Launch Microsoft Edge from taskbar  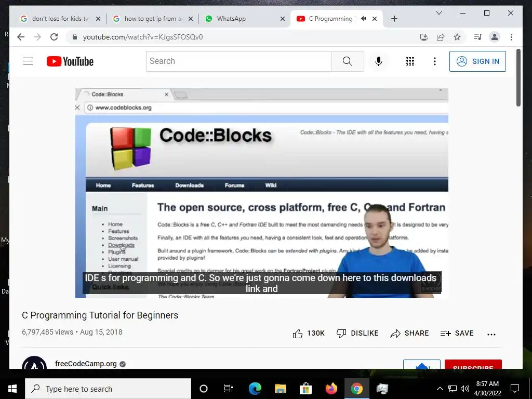click(255, 389)
